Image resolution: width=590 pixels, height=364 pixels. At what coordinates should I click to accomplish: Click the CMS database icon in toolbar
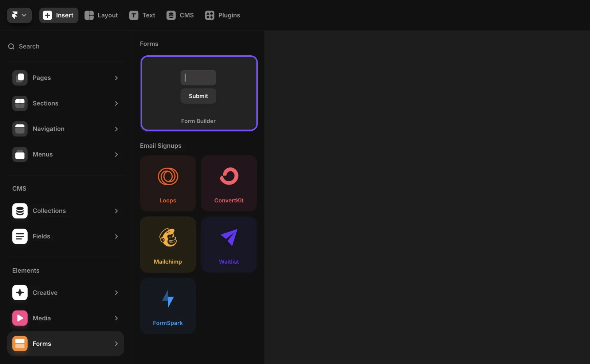(171, 15)
